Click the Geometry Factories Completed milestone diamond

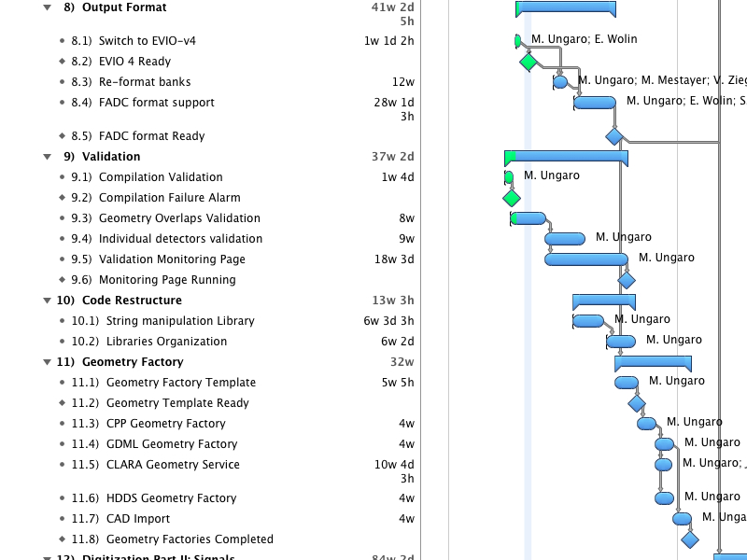[x=690, y=539]
